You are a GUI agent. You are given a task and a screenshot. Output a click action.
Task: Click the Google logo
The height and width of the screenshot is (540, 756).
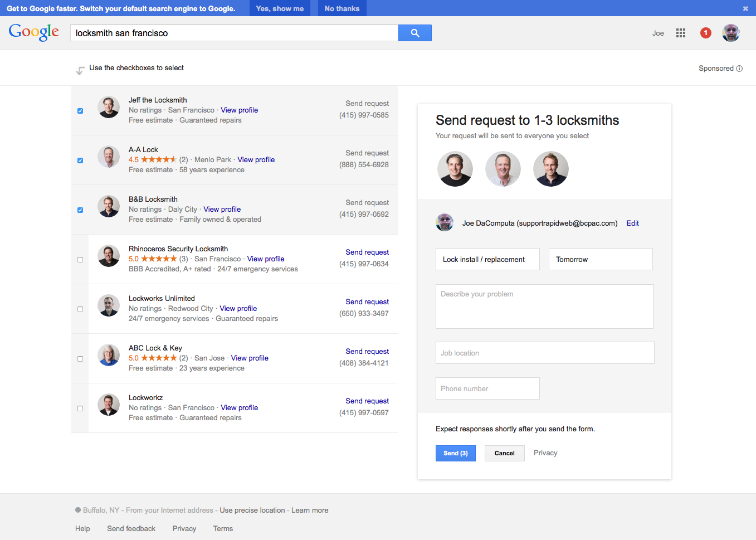tap(34, 32)
